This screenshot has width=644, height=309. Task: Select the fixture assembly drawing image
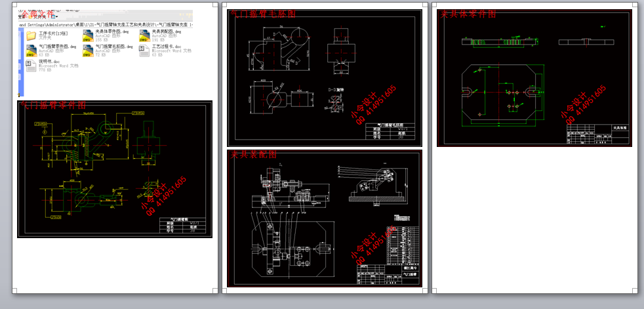pos(325,218)
